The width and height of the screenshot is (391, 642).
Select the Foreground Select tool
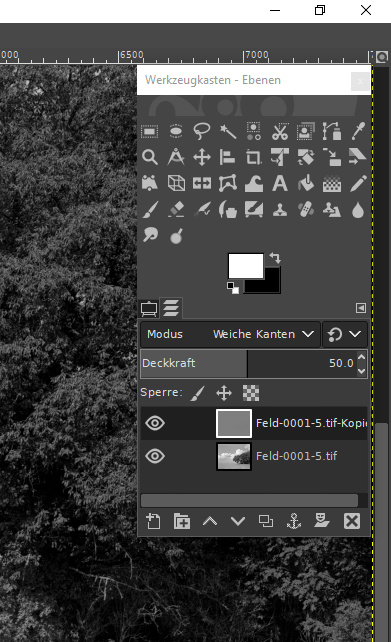click(306, 131)
